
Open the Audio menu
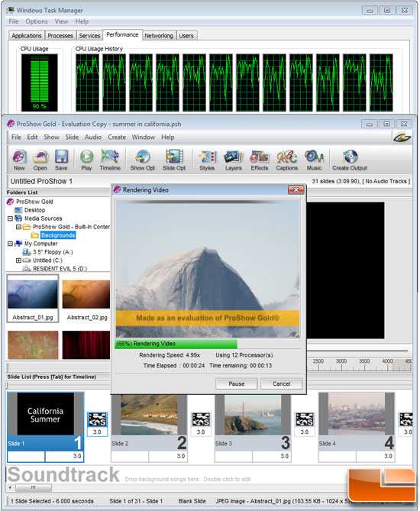(x=93, y=137)
